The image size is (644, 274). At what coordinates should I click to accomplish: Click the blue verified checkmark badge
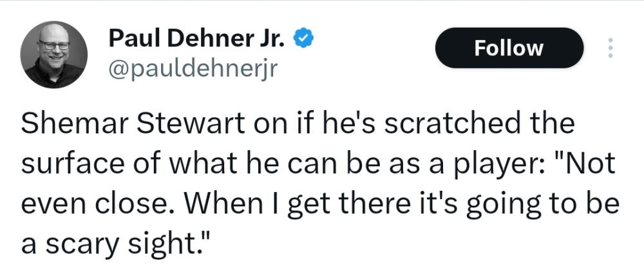coord(304,39)
